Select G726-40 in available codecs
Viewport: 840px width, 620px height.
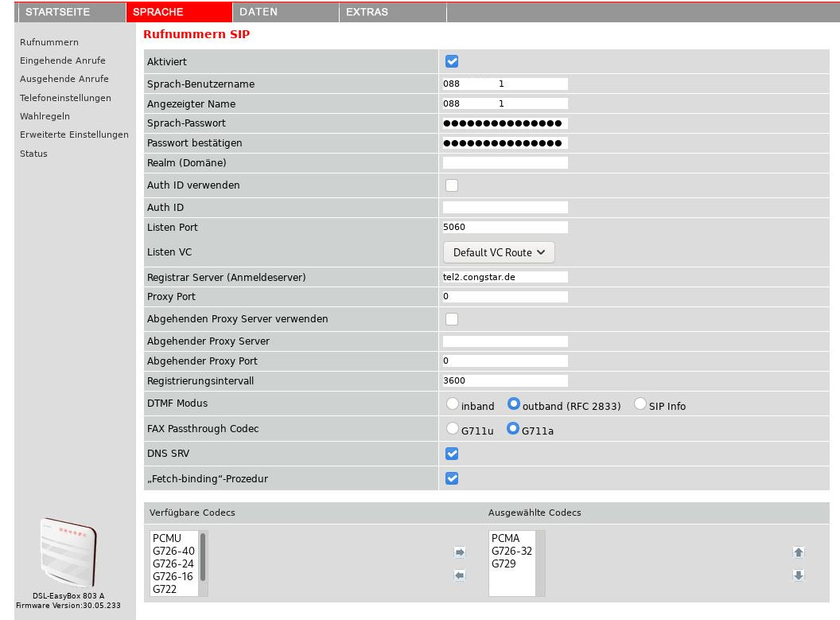[174, 551]
